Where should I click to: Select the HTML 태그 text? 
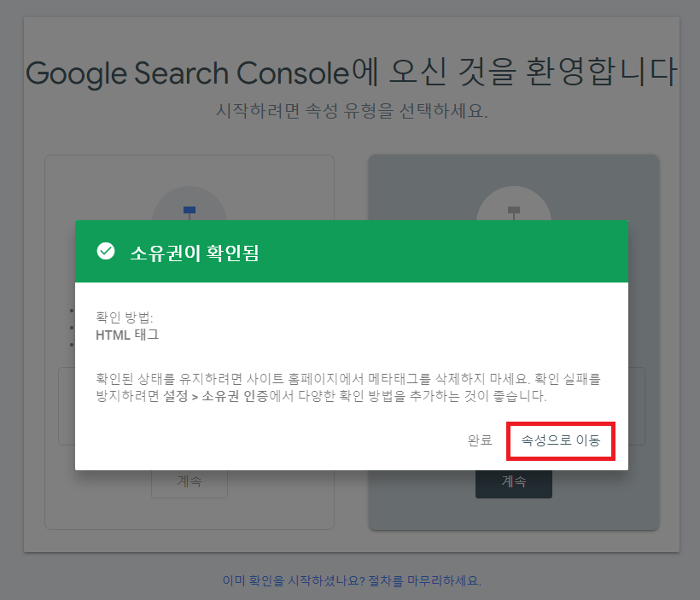point(127,335)
